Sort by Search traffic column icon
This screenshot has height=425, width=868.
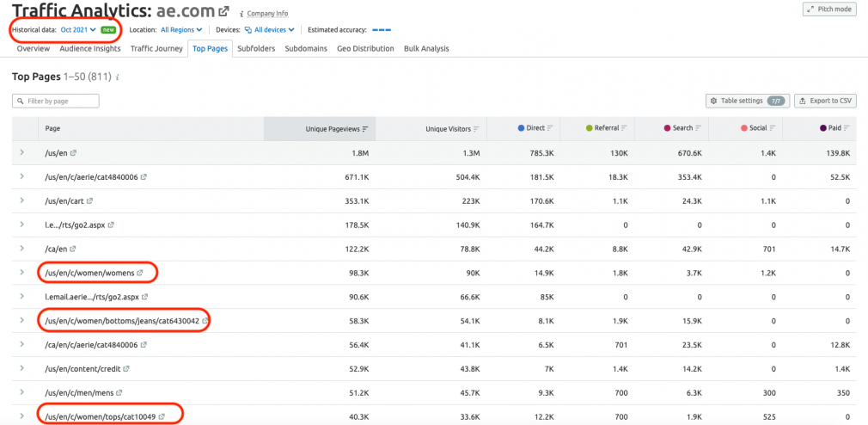pos(698,128)
